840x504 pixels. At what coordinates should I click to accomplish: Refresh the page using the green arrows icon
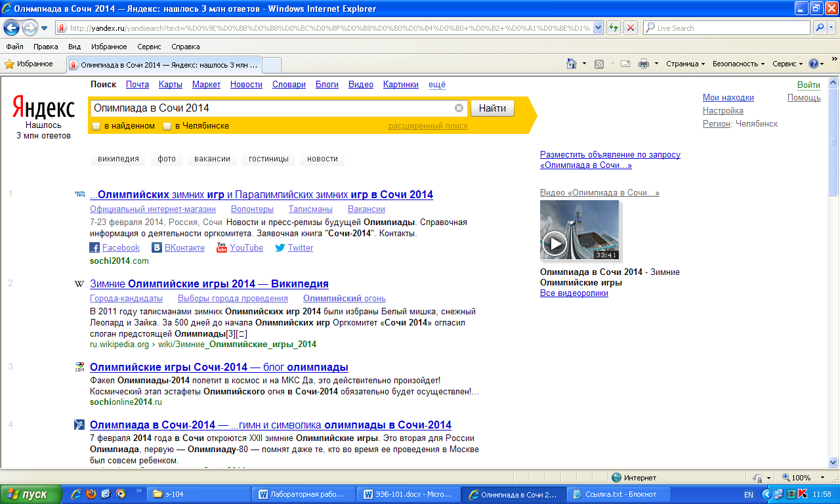[x=614, y=28]
